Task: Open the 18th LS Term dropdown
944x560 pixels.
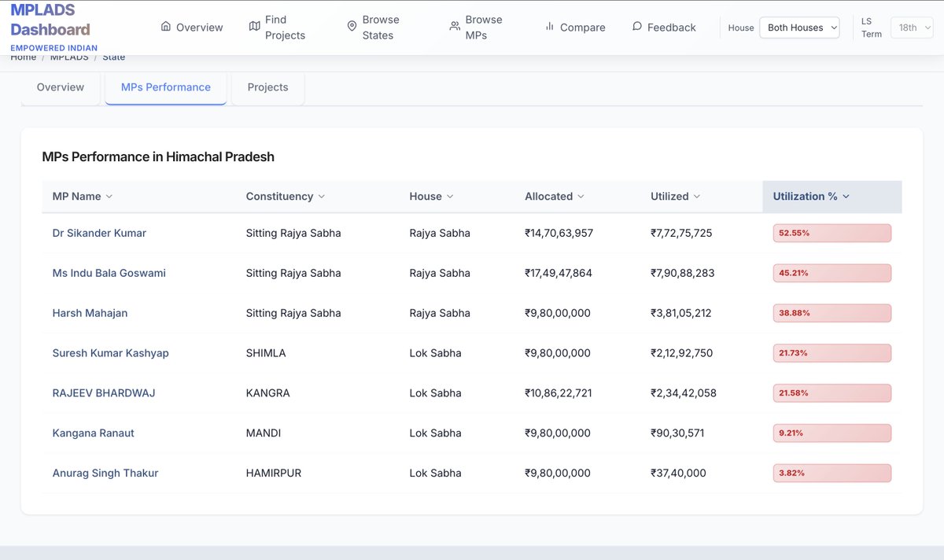Action: pos(912,28)
